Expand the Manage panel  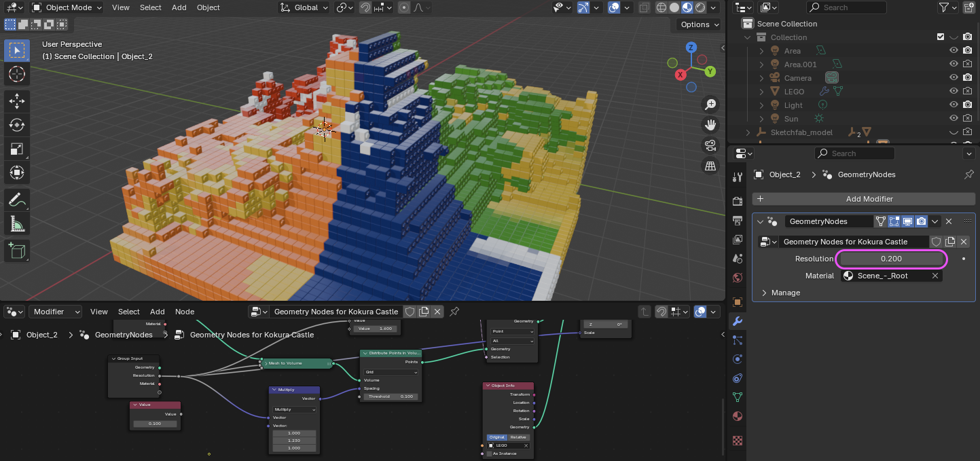pyautogui.click(x=763, y=293)
